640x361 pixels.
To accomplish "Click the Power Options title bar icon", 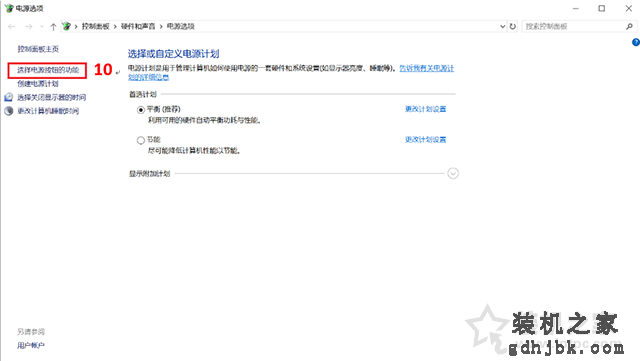I will tap(9, 8).
